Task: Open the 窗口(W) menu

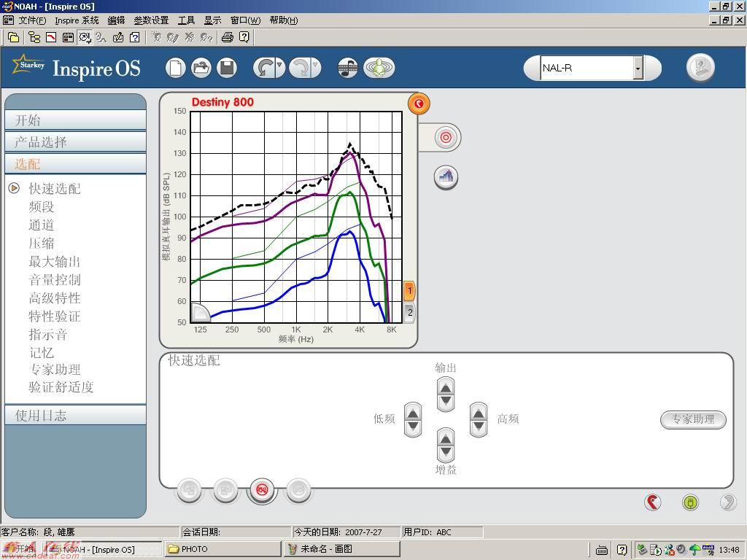Action: pos(245,20)
